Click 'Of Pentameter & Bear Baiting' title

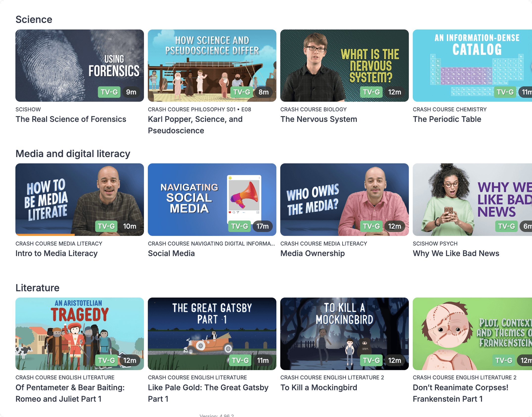click(70, 393)
